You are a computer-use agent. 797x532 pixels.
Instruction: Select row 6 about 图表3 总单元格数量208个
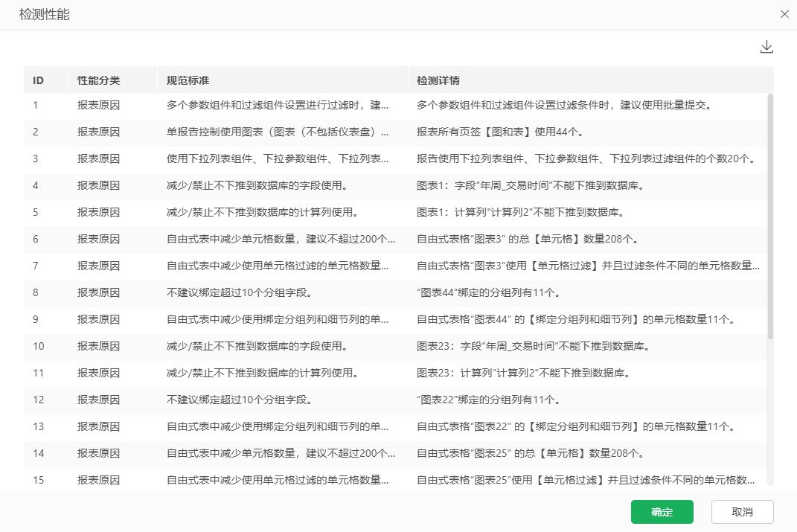[395, 239]
